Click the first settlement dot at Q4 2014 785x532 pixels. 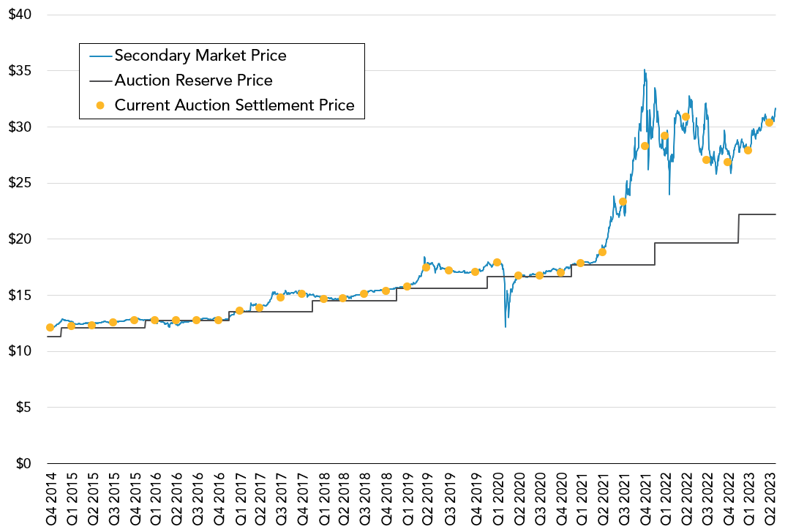pyautogui.click(x=50, y=328)
